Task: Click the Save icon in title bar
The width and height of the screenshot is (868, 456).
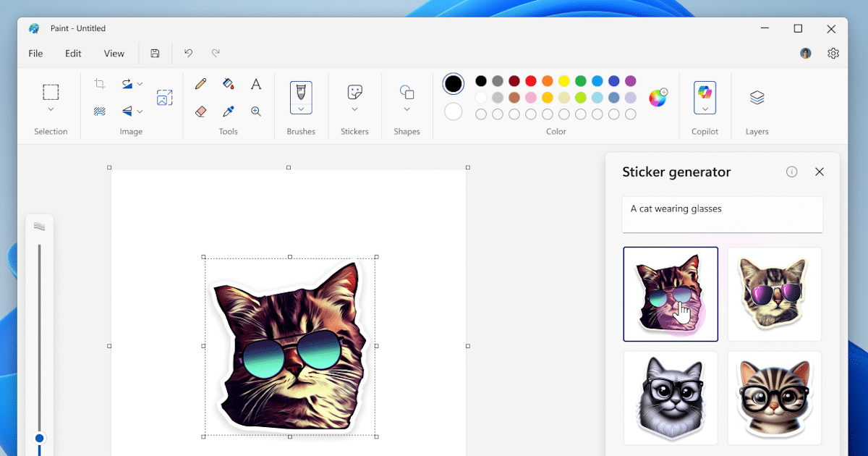Action: click(x=155, y=54)
